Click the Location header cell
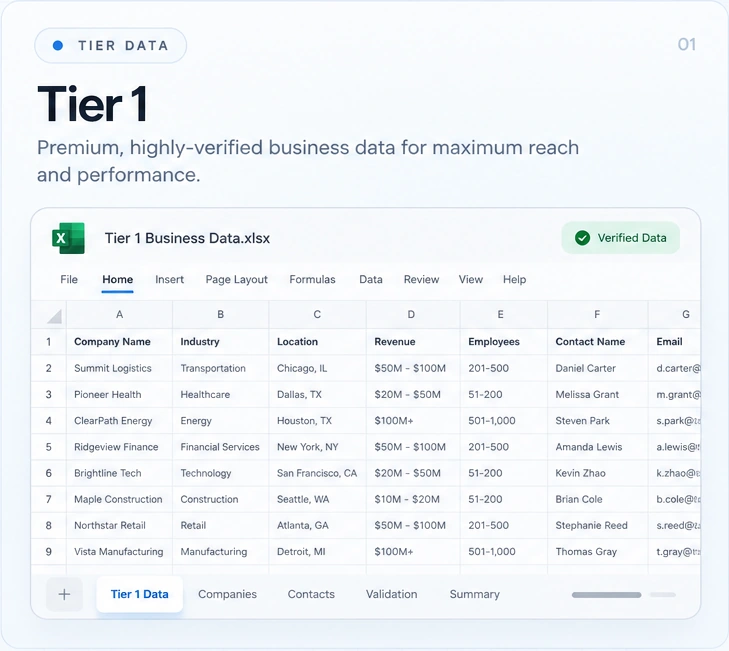This screenshot has height=651, width=729. pyautogui.click(x=318, y=342)
